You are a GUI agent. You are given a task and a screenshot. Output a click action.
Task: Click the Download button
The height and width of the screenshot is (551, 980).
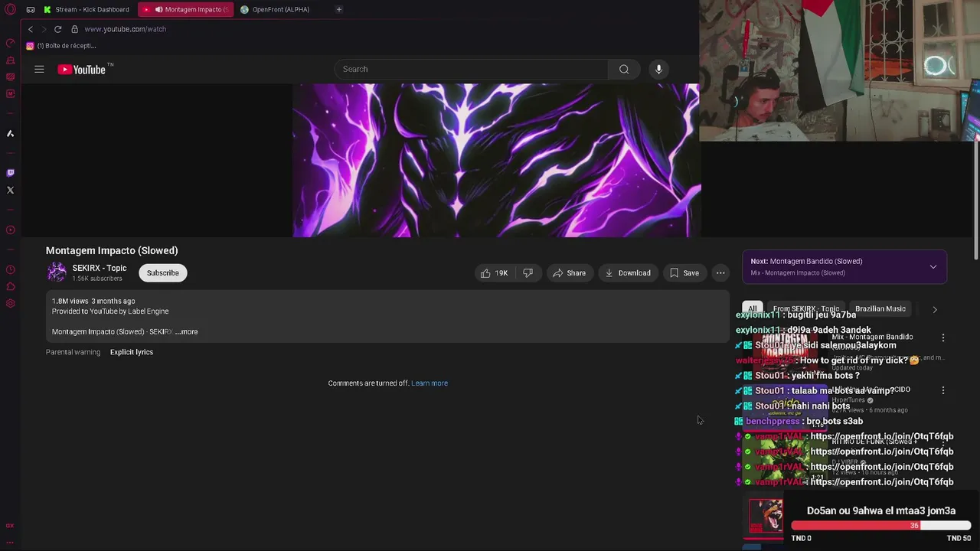pyautogui.click(x=628, y=272)
